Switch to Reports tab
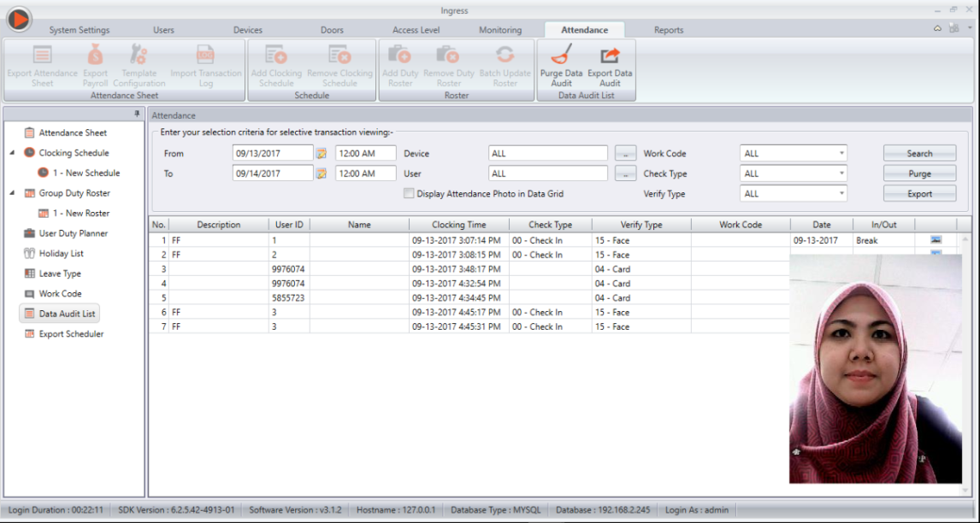 click(669, 30)
